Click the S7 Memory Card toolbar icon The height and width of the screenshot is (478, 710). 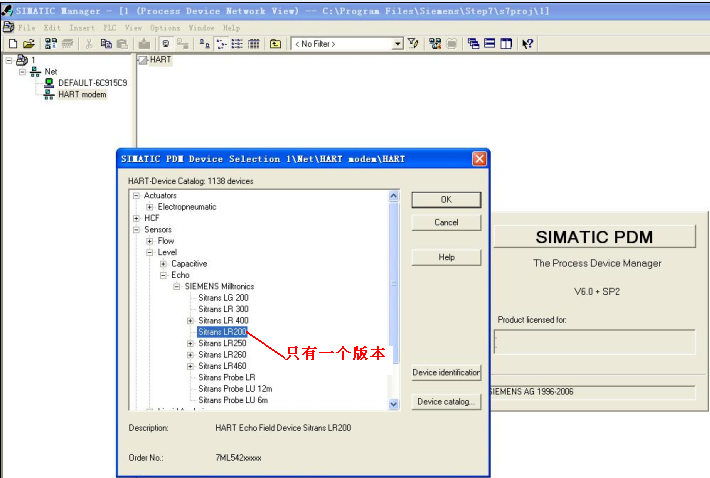pyautogui.click(x=67, y=43)
